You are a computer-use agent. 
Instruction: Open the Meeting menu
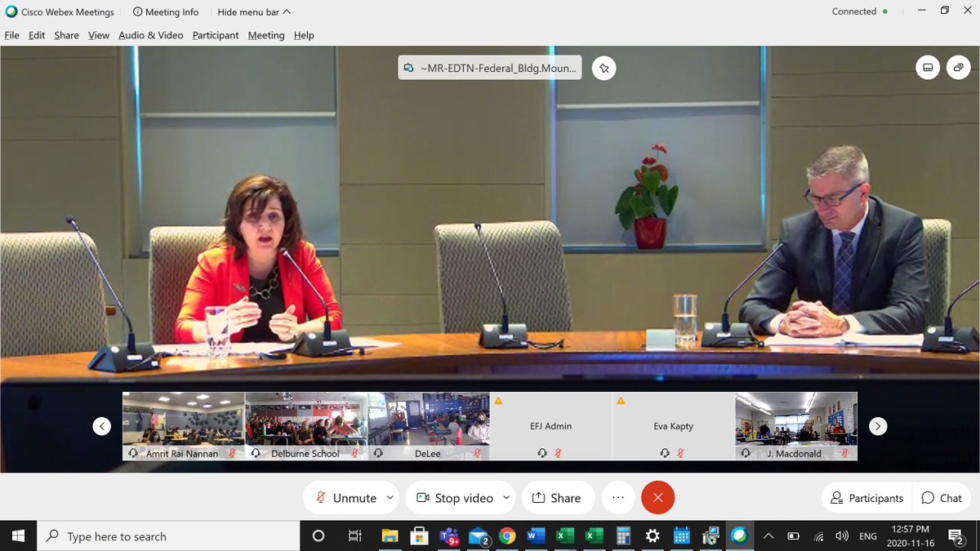point(266,35)
